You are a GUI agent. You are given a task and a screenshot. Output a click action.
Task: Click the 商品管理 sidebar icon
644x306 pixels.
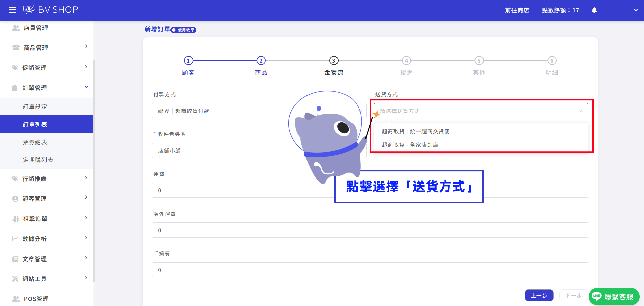[16, 48]
